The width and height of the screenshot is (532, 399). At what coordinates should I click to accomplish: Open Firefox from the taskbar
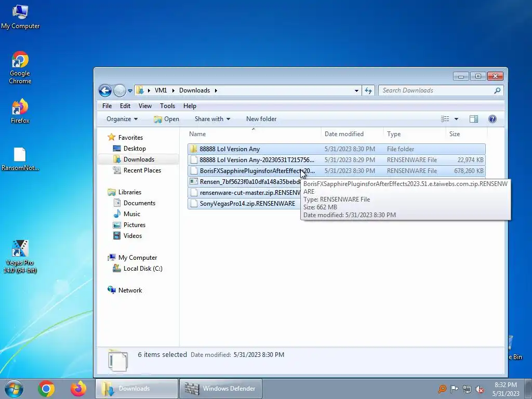pyautogui.click(x=78, y=389)
